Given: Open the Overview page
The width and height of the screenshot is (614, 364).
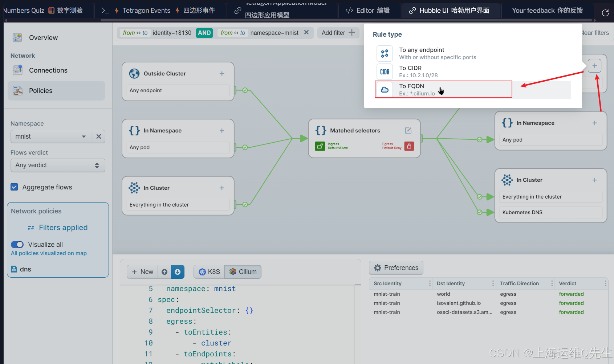Looking at the screenshot, I should click(43, 38).
